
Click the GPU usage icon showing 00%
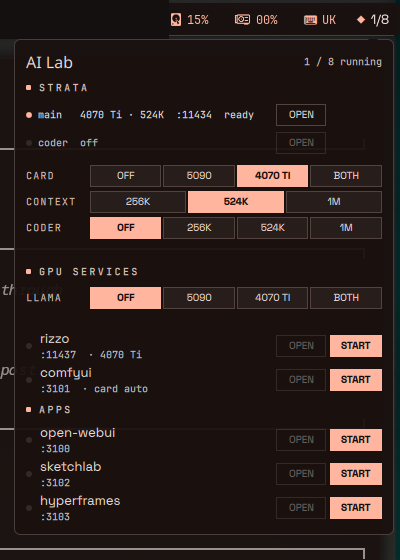tap(242, 19)
